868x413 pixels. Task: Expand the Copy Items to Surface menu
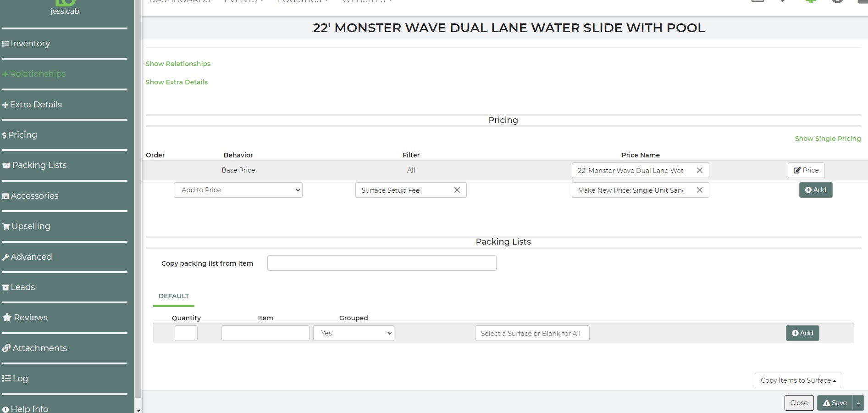798,380
